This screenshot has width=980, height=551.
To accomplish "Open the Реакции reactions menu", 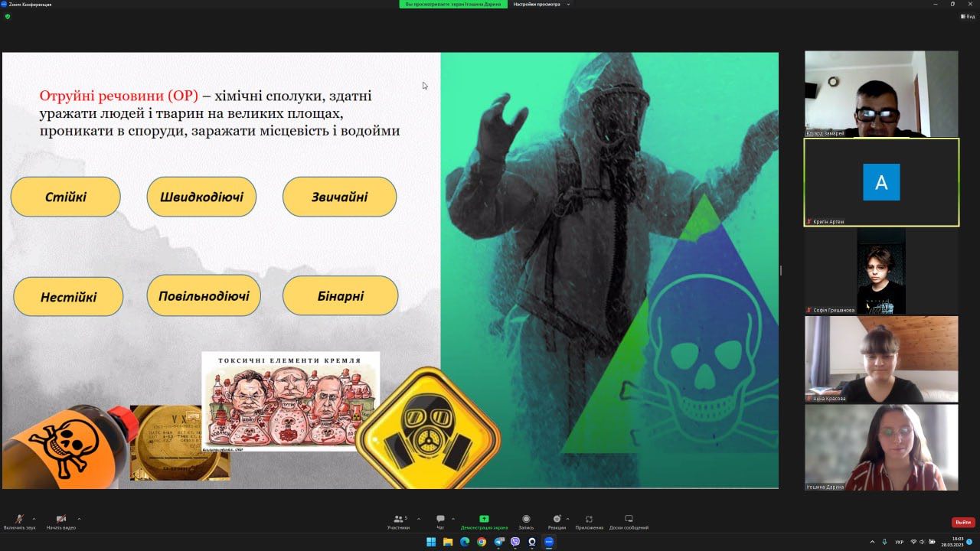I will click(x=557, y=520).
